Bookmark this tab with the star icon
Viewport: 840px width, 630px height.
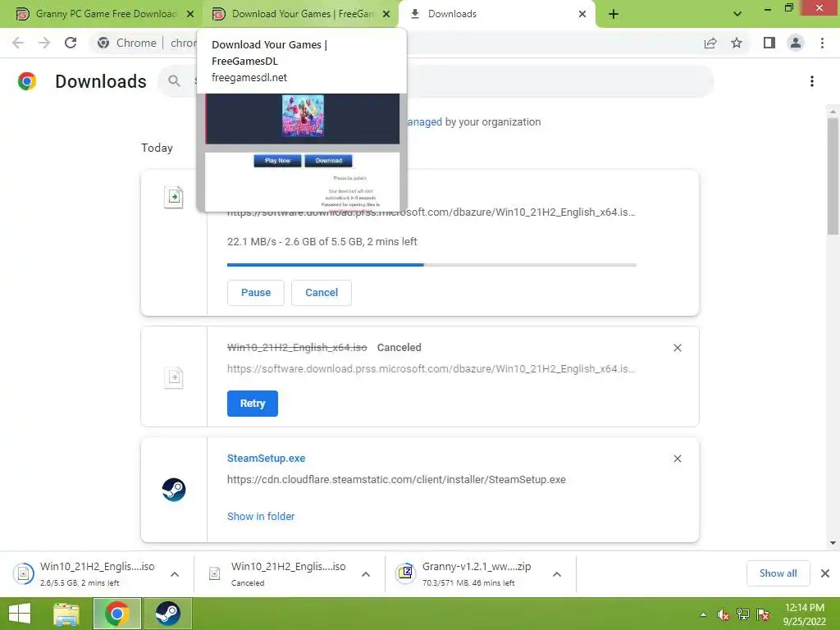pyautogui.click(x=737, y=43)
